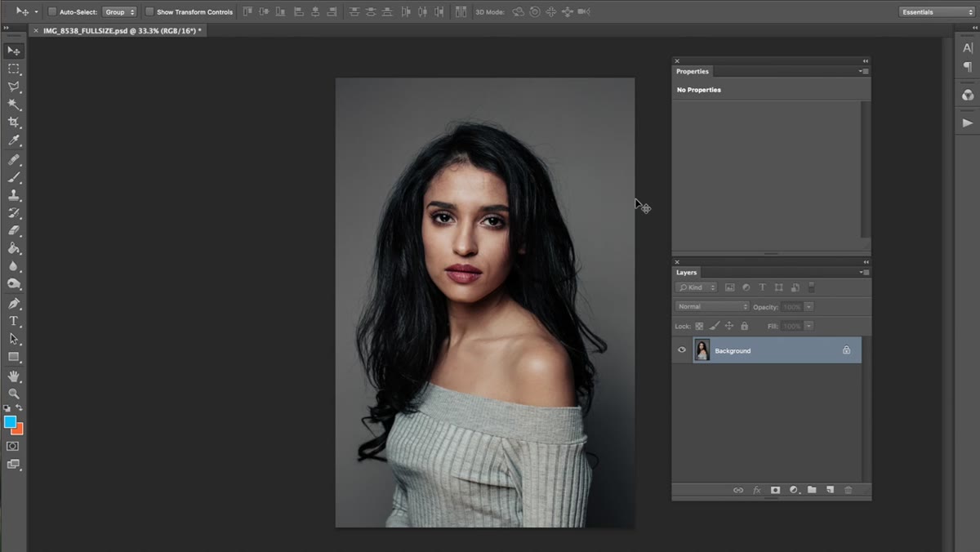Select the Eyedropper tool
The width and height of the screenshot is (980, 552).
click(14, 140)
